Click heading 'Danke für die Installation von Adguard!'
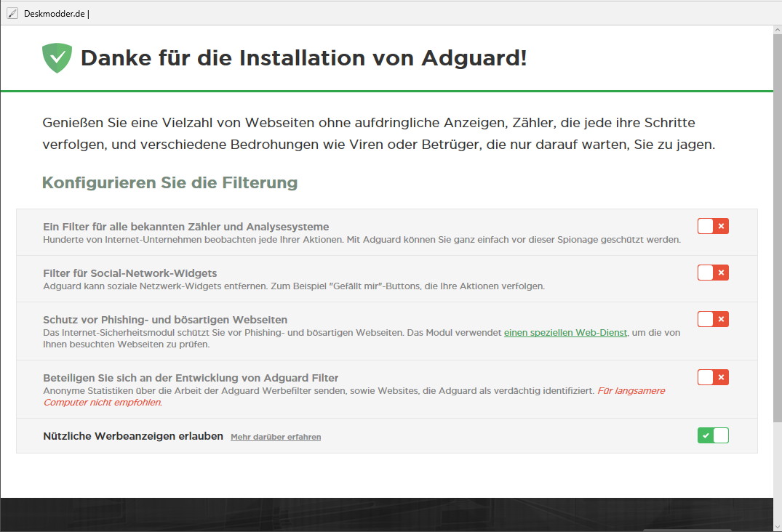 [304, 58]
